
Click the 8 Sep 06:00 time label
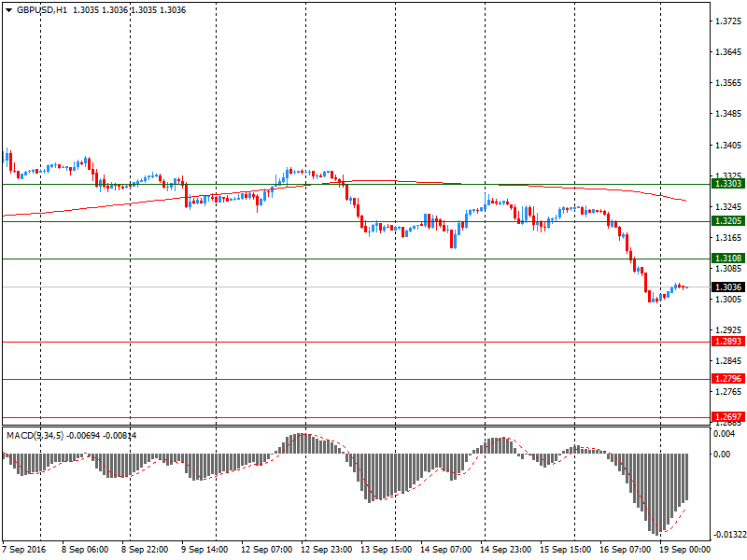point(85,550)
